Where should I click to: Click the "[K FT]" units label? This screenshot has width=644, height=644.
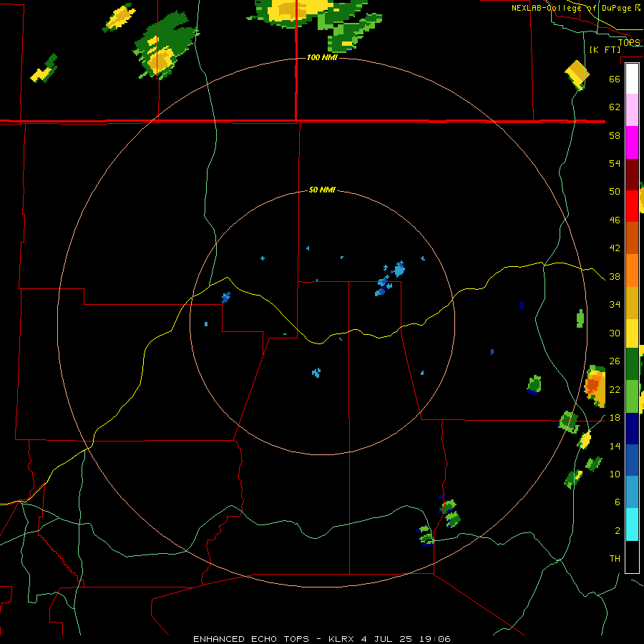[605, 49]
